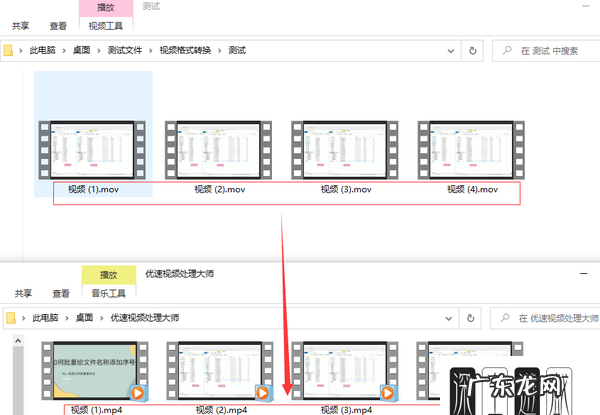Viewport: 600px width, 415px height.
Task: Refresh the 优速视频处理大师 folder view
Action: (x=471, y=318)
